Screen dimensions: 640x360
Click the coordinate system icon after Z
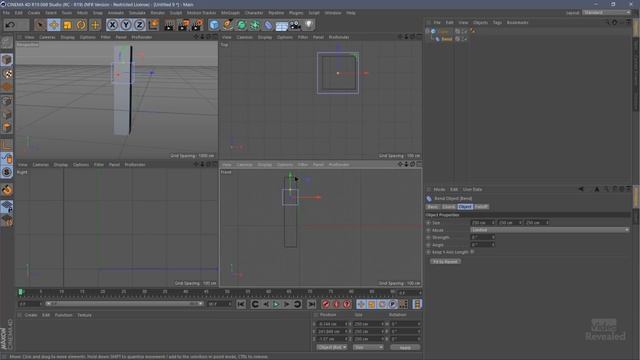coord(153,25)
